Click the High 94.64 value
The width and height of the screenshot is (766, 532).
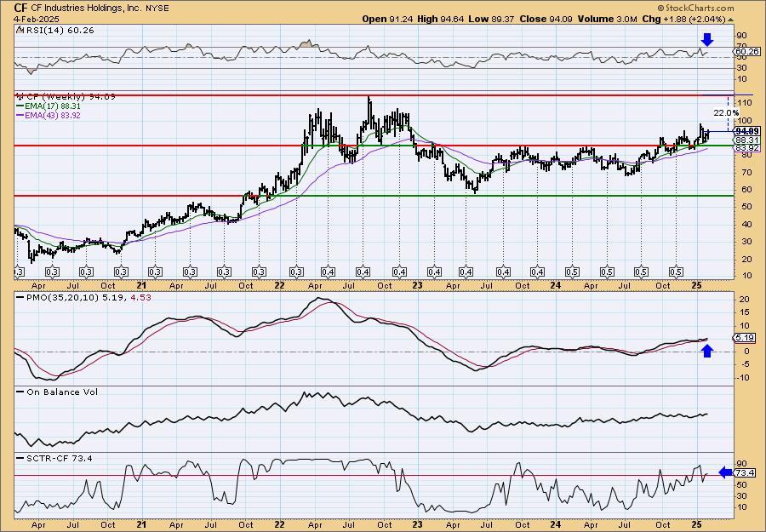[440, 19]
